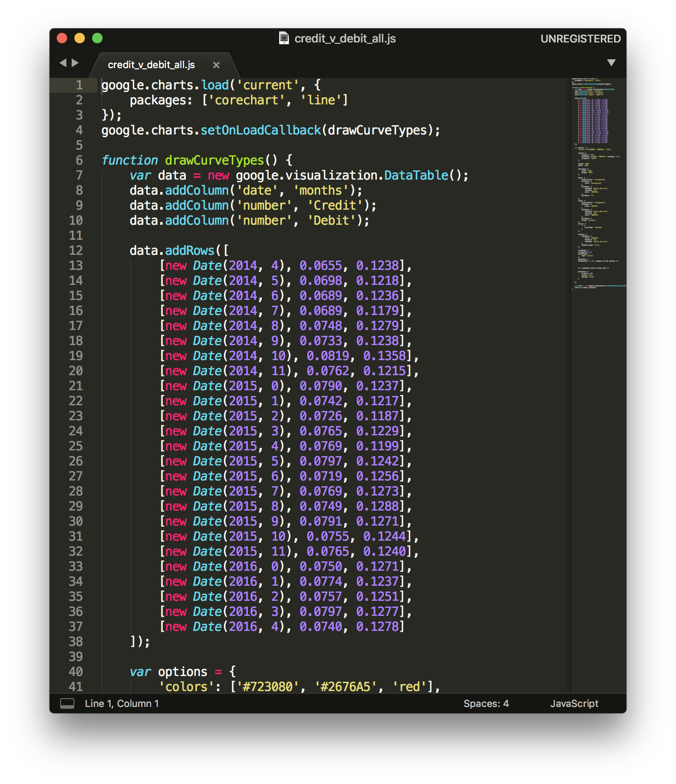The height and width of the screenshot is (784, 676).
Task: Open the Spaces: 4 indentation menu
Action: coord(486,703)
